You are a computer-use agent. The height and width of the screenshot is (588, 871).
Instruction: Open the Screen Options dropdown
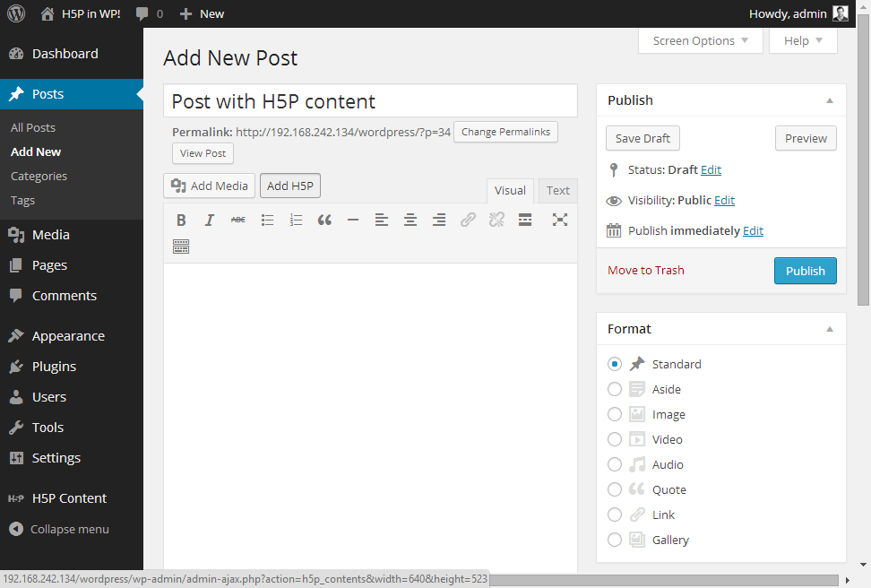[x=700, y=40]
